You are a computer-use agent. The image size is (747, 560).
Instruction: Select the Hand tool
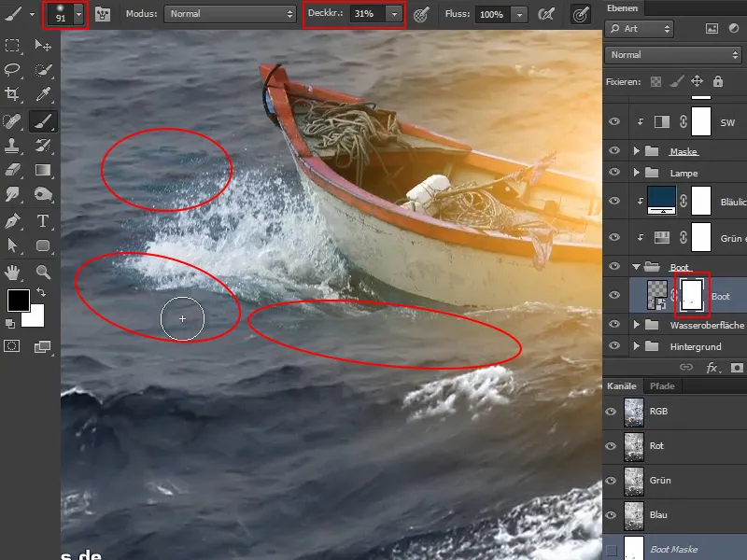[12, 273]
